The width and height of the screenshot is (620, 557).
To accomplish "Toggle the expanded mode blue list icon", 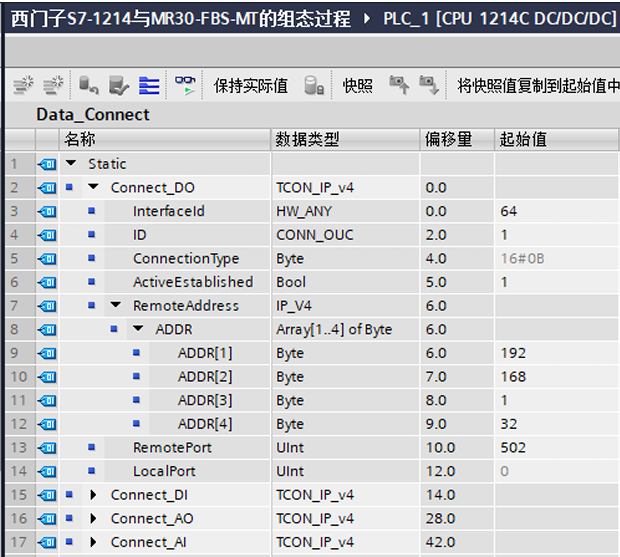I will 149,85.
